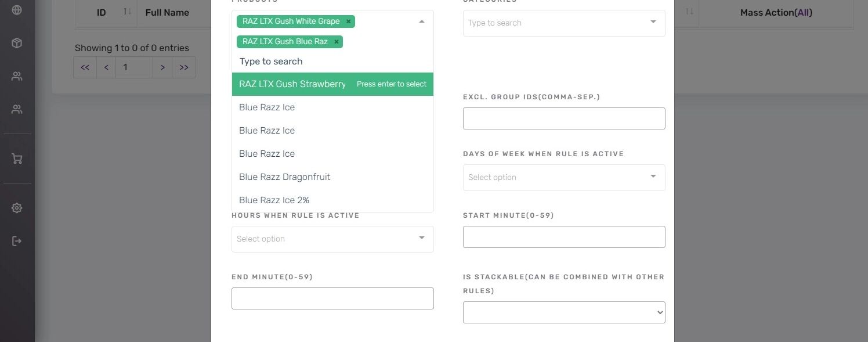Click the logout arrow icon in sidebar
The image size is (868, 342).
[x=17, y=241]
